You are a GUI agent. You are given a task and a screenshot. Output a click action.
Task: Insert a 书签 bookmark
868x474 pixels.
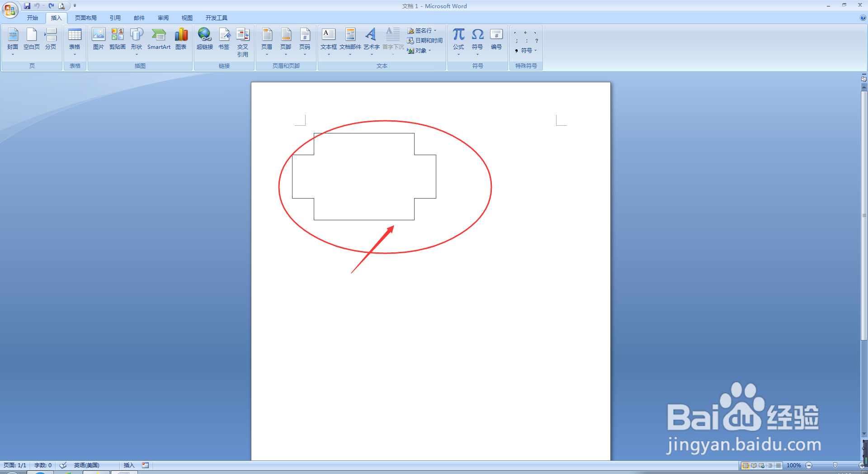coord(224,39)
